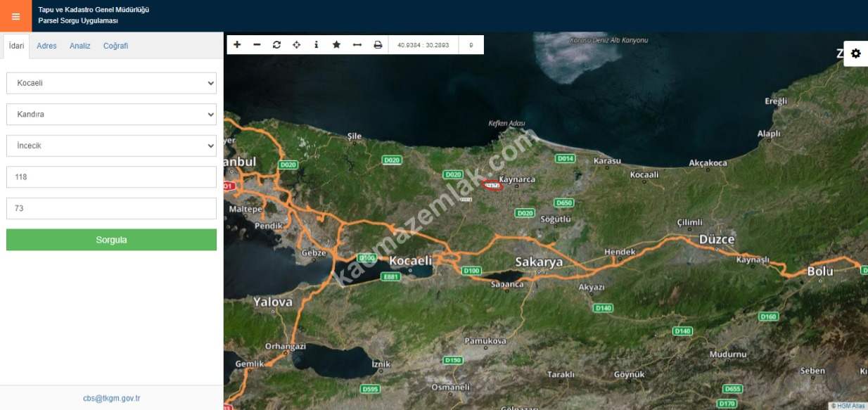
Task: Click the field containing 118
Action: click(111, 177)
